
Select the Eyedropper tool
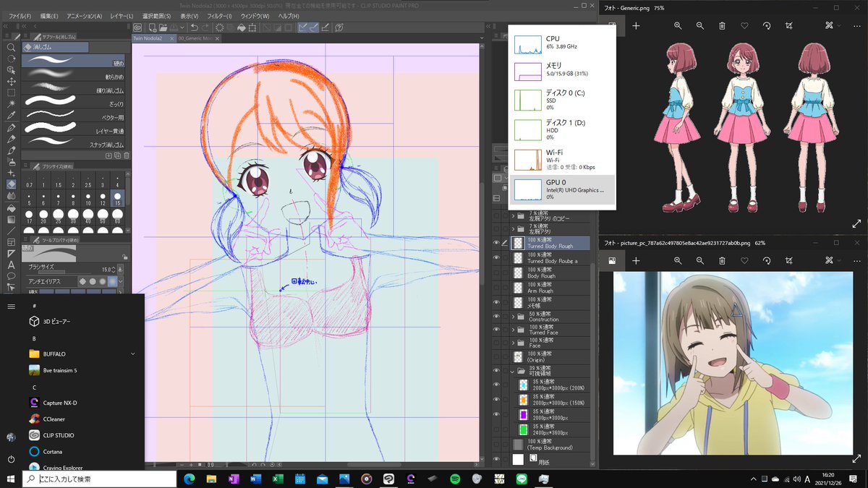point(11,116)
